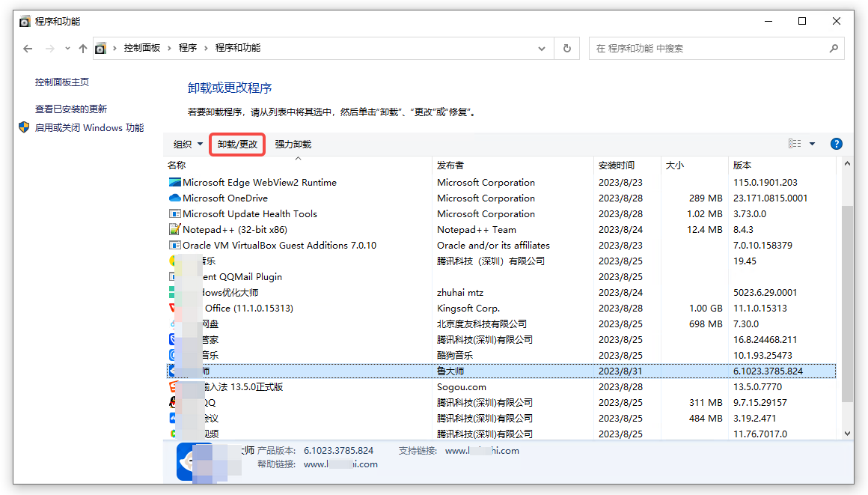This screenshot has height=495, width=868.
Task: Open 查看已安装的更新 link
Action: 71,109
